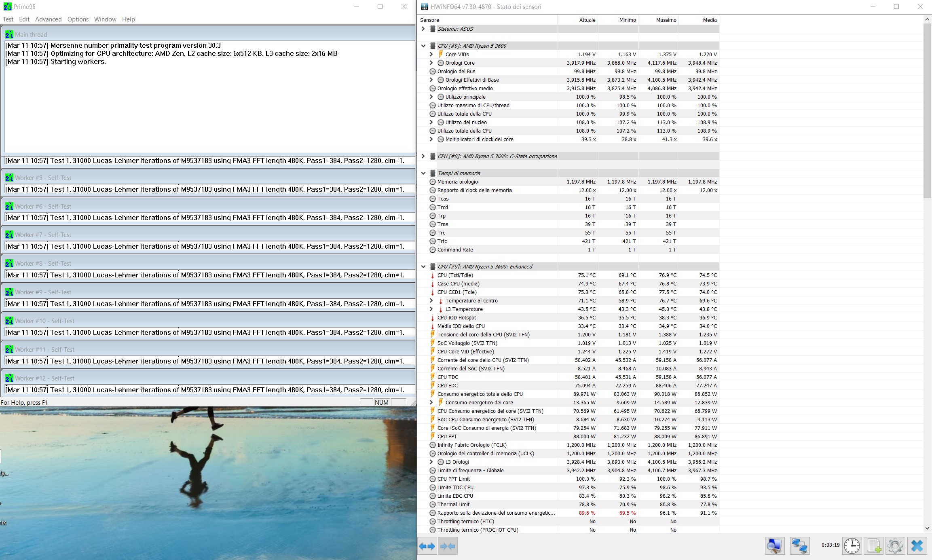This screenshot has width=932, height=560.
Task: Click the Worker #9 Self-Test window icon
Action: pos(9,292)
